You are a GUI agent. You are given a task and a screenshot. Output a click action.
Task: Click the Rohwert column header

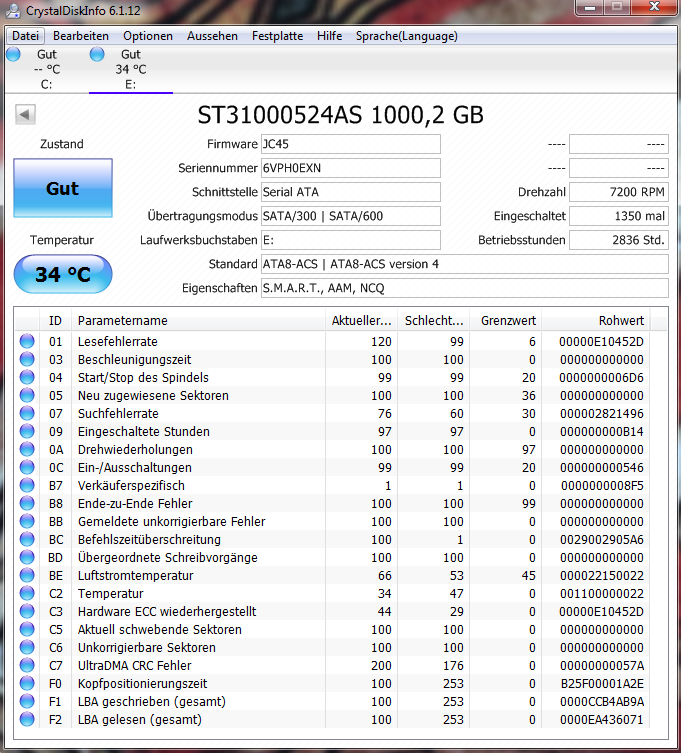tap(596, 321)
